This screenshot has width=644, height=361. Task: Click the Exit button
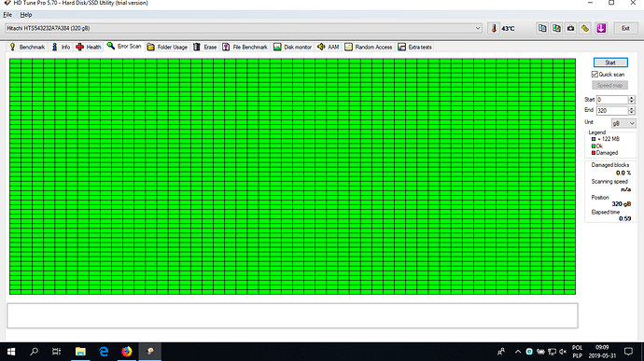point(625,28)
